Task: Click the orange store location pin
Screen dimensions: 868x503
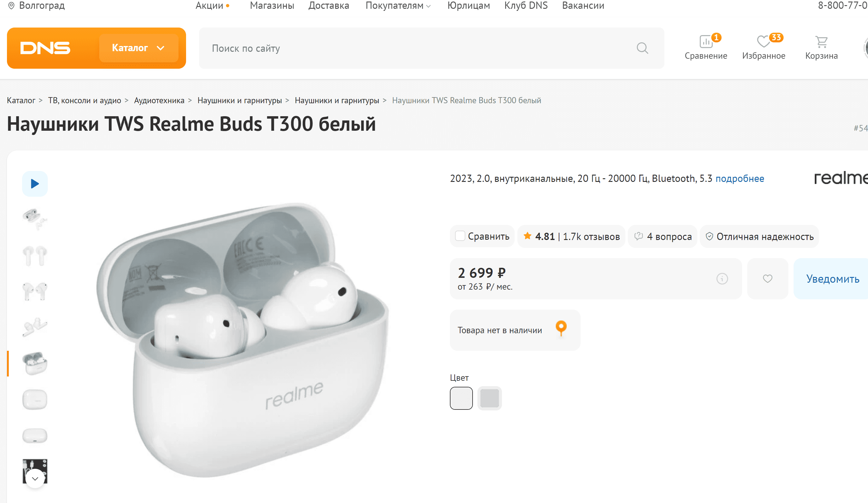Action: click(x=561, y=328)
